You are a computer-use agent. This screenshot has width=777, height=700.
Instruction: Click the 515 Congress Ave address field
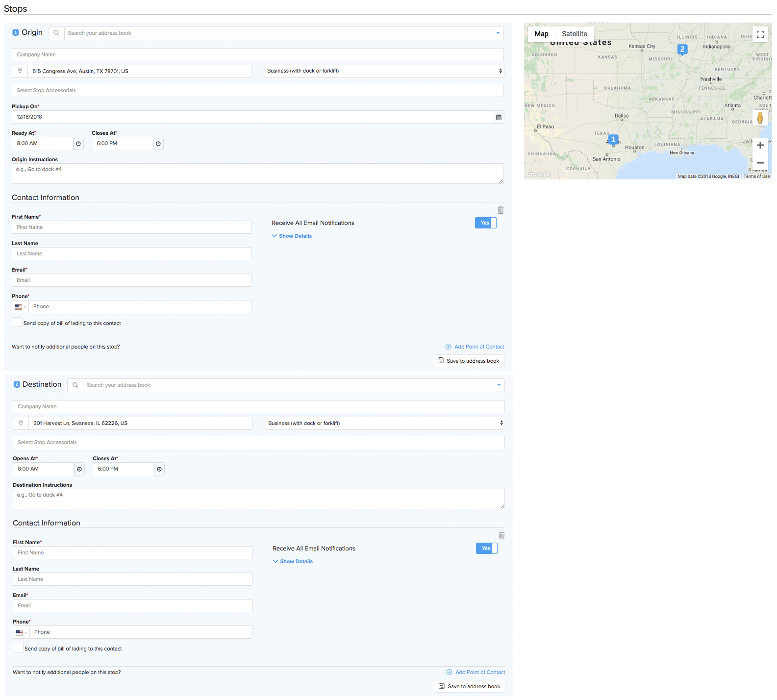pos(140,71)
